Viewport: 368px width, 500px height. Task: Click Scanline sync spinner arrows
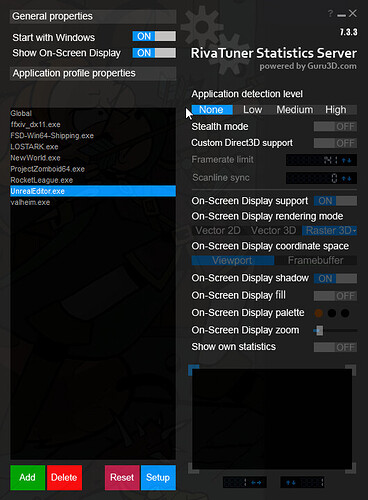(347, 178)
